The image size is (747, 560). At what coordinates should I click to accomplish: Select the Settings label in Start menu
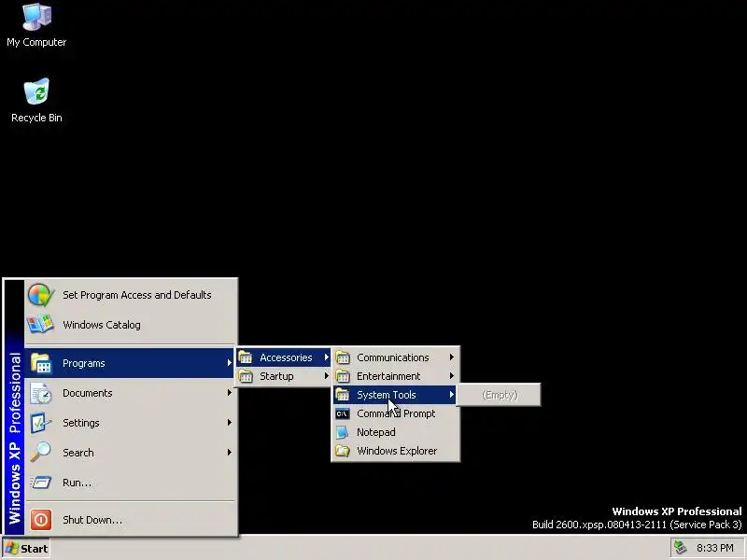(81, 423)
